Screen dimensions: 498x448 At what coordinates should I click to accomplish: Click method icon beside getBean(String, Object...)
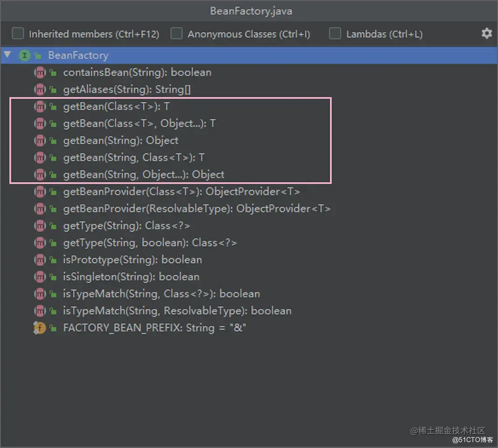tap(40, 175)
